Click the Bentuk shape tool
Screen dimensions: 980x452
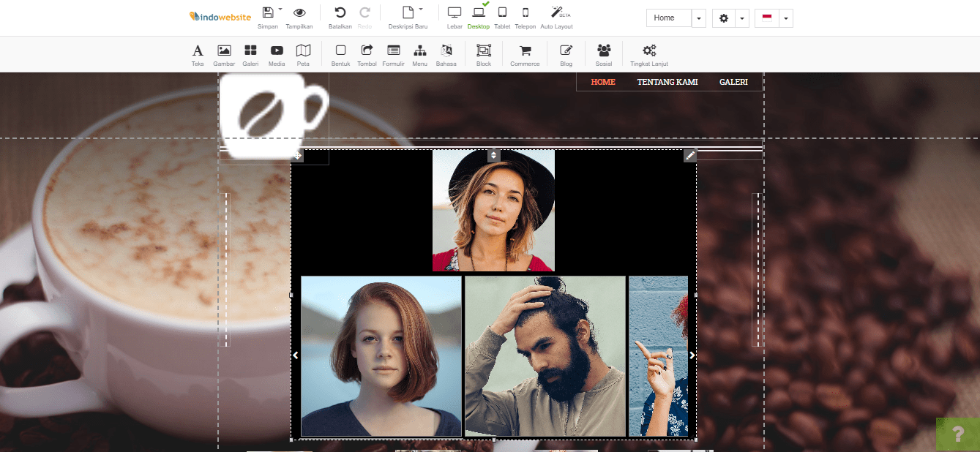[x=340, y=53]
